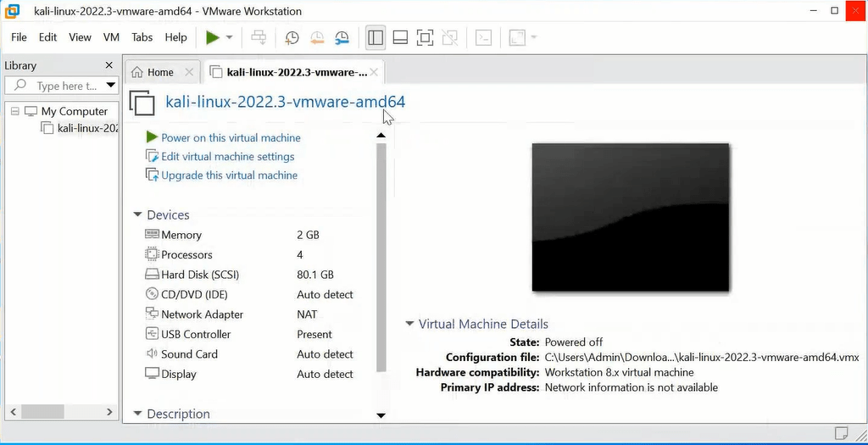This screenshot has height=445, width=868.
Task: Open the stretch display dropdown arrow
Action: (x=534, y=37)
